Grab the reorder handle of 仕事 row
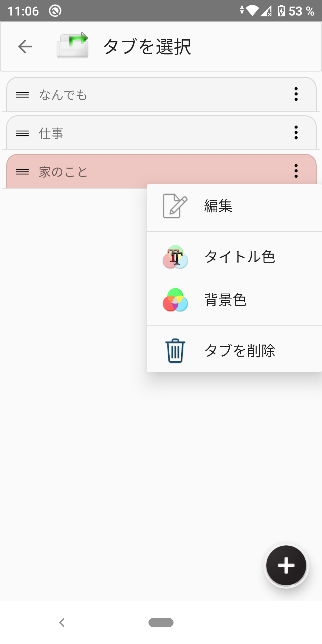The image size is (322, 644). point(22,134)
